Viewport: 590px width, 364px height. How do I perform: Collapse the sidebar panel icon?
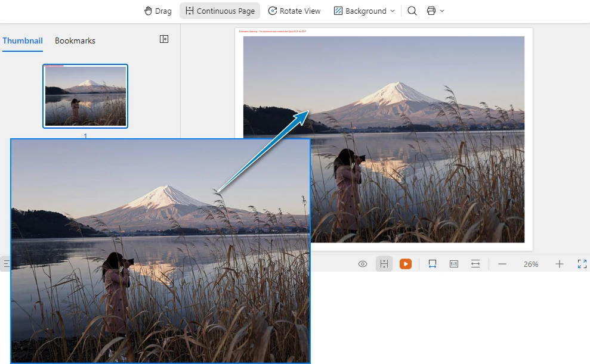coord(163,39)
